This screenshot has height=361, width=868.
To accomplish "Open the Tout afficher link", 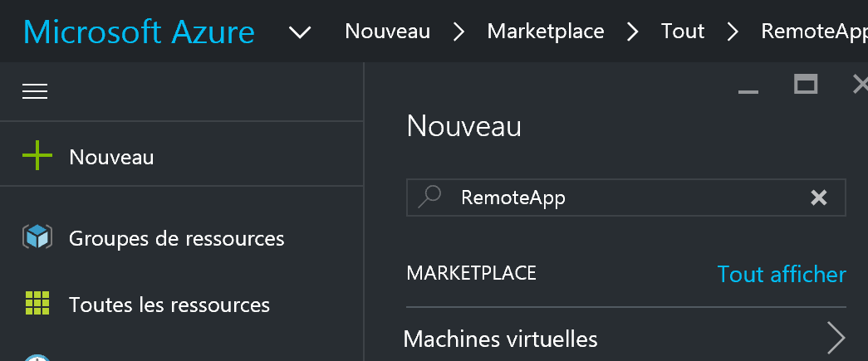I will pos(782,274).
